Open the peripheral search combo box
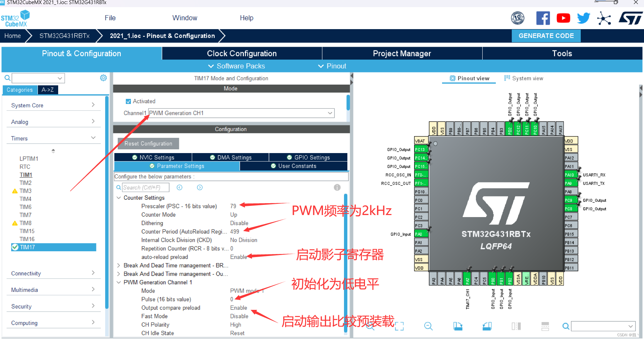This screenshot has height=340, width=644. click(x=38, y=78)
